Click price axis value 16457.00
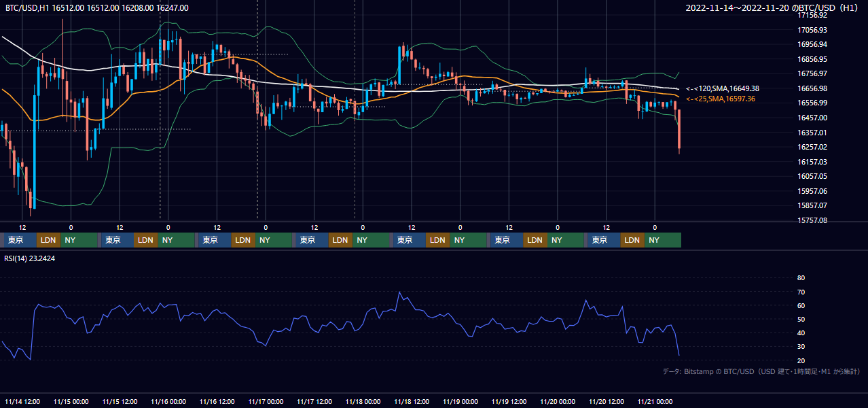Screen dimensions: 868x408 tap(812, 118)
